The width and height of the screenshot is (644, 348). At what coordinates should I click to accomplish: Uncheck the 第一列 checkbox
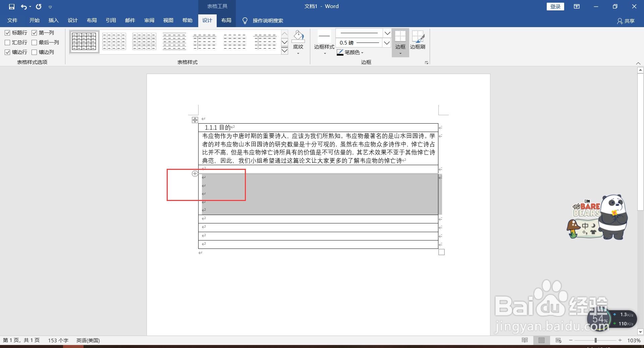tap(34, 33)
